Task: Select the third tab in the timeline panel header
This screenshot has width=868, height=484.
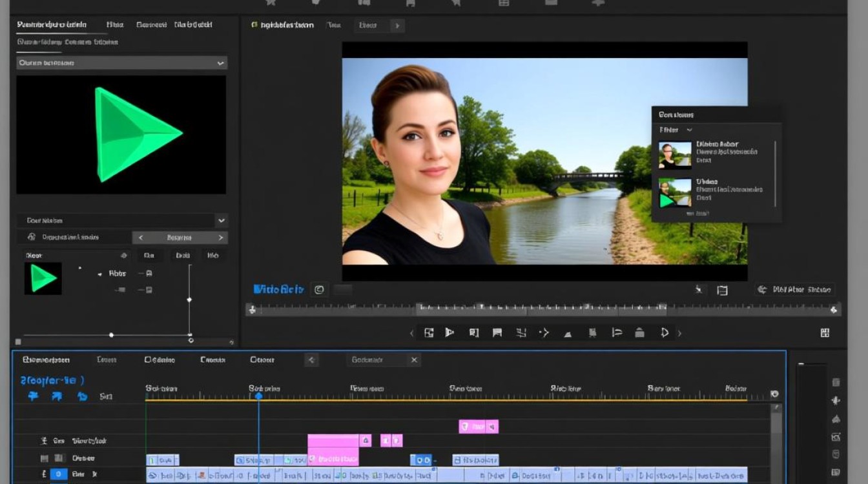Action: (160, 359)
